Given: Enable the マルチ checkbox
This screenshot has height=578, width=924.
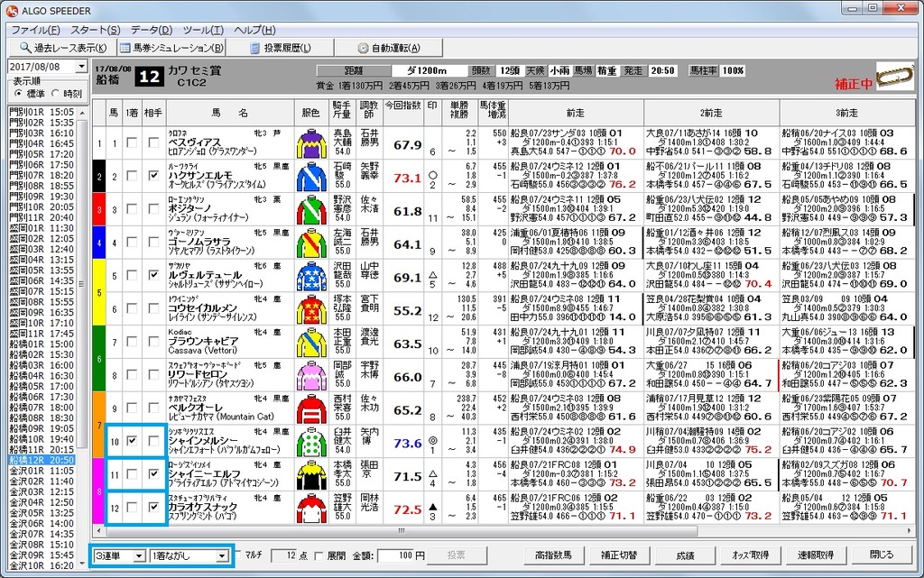Looking at the screenshot, I should 238,555.
